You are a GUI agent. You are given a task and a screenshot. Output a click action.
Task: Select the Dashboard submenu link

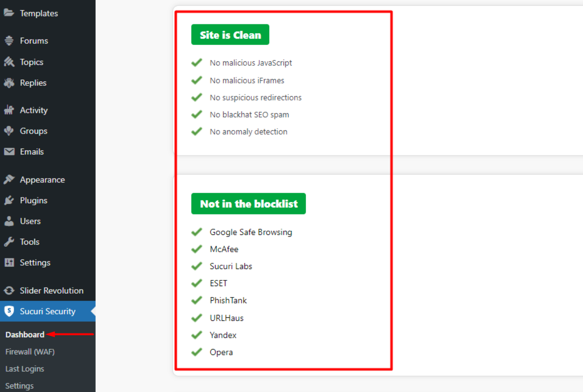pos(24,334)
